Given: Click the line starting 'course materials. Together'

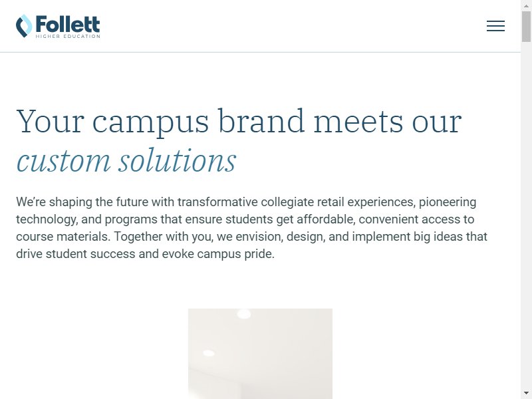Looking at the screenshot, I should (x=251, y=237).
